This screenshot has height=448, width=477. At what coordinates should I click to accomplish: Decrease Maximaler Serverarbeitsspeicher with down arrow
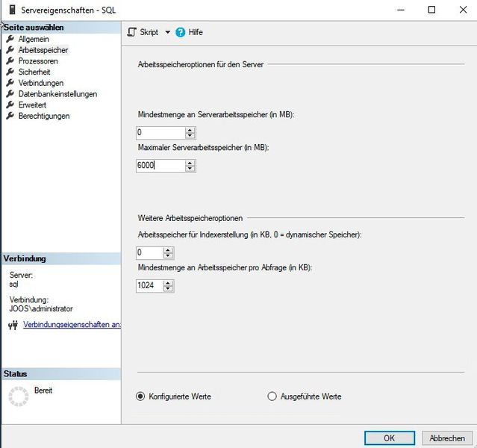tap(190, 169)
